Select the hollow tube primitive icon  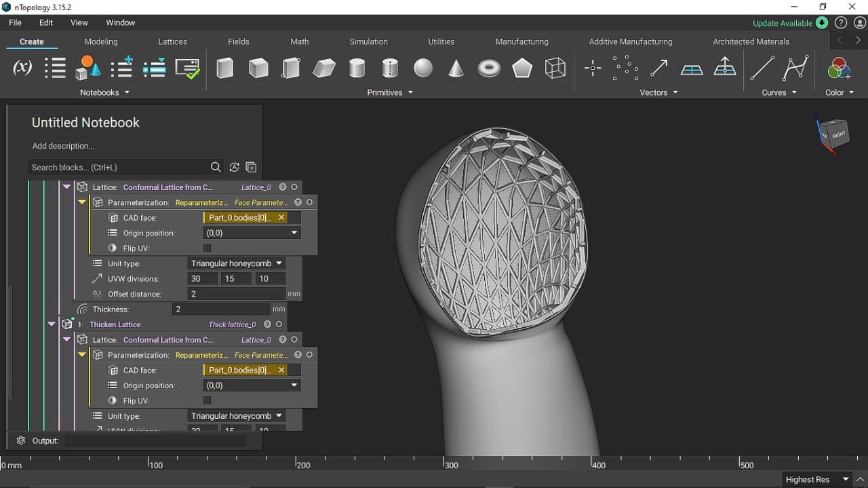click(x=390, y=68)
